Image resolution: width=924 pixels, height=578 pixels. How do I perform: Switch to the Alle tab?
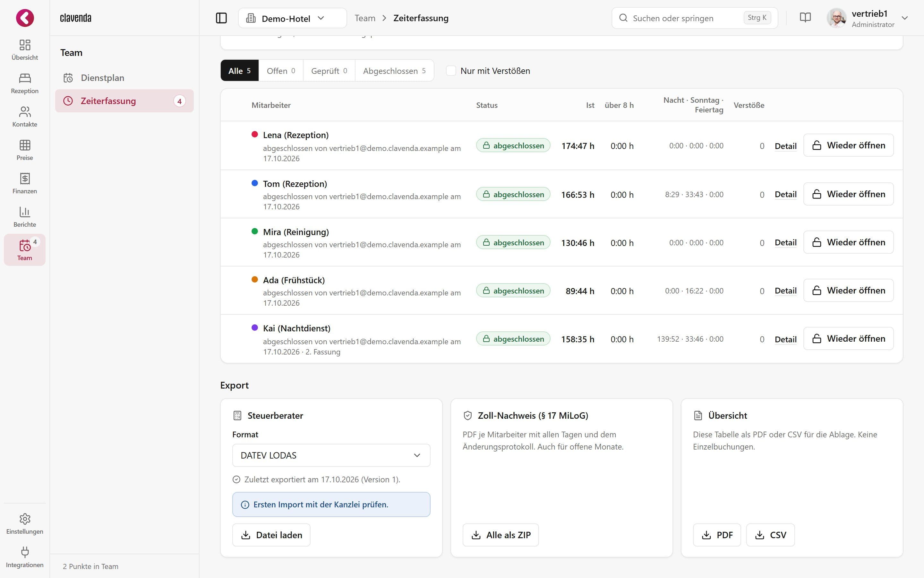(x=239, y=71)
